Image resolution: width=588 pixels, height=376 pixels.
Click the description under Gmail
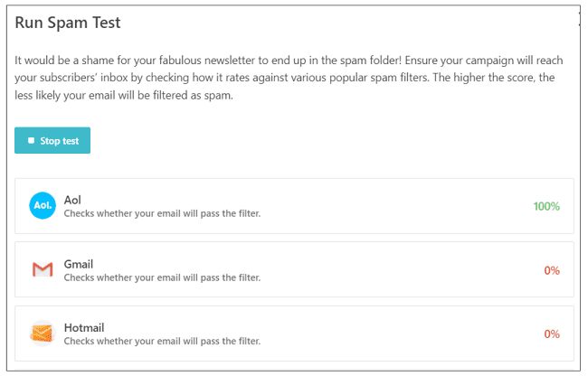[x=162, y=277]
